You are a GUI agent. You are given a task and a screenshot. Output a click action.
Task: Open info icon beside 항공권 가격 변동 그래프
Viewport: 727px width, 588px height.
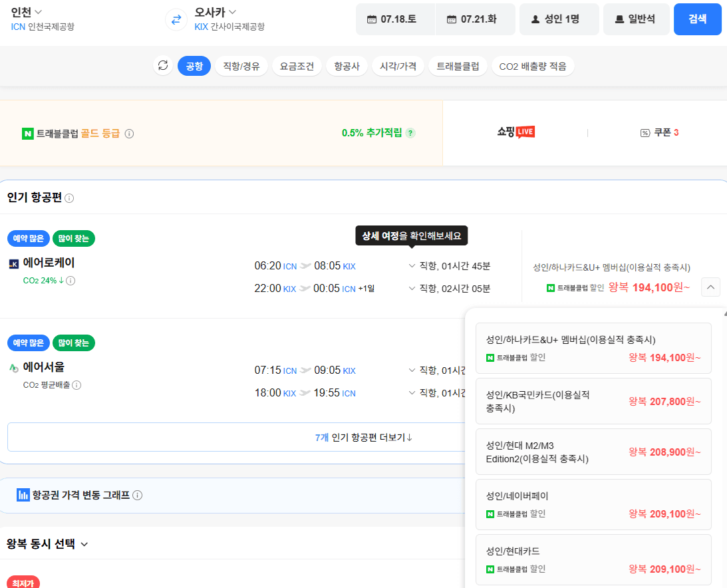tap(137, 496)
